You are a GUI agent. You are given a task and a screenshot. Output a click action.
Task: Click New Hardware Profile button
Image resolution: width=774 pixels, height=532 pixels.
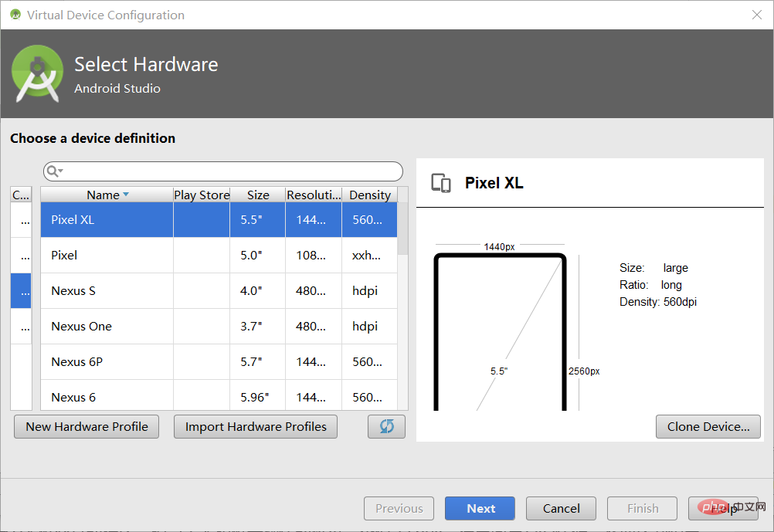[x=86, y=426]
